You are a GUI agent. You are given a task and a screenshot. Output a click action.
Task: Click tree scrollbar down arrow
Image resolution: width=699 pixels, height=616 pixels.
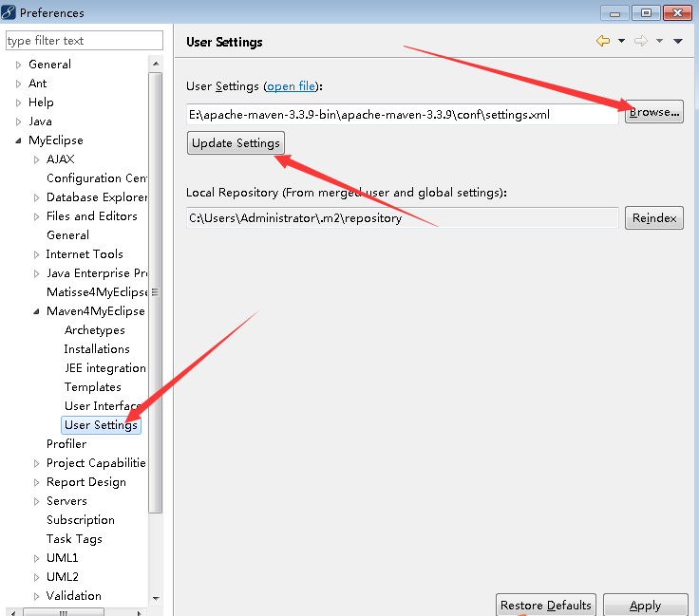point(156,598)
